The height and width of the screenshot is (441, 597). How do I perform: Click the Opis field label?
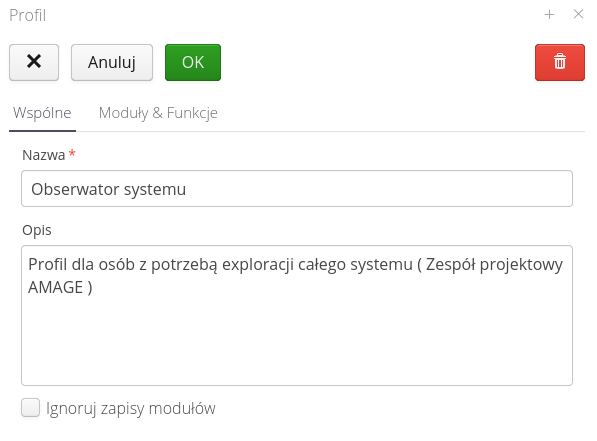click(x=37, y=230)
